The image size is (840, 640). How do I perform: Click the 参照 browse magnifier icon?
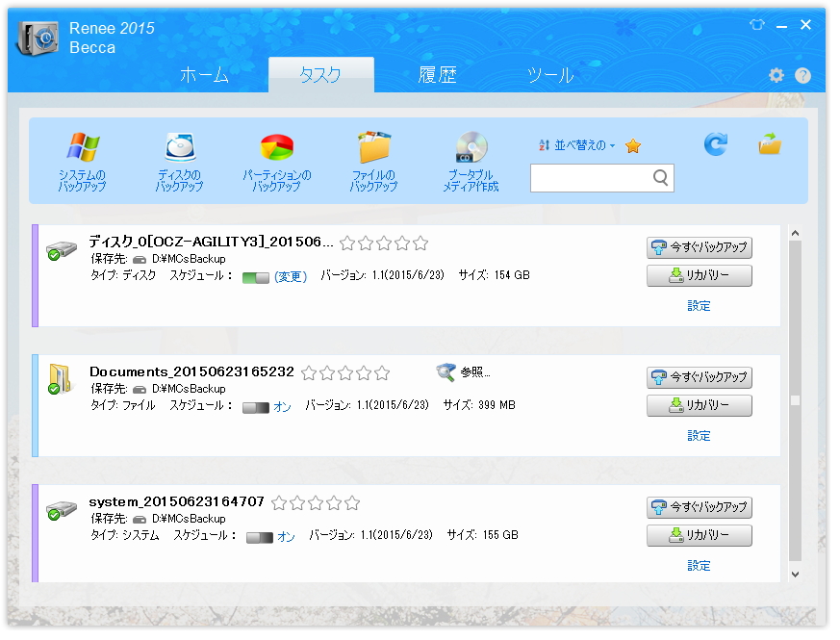445,371
